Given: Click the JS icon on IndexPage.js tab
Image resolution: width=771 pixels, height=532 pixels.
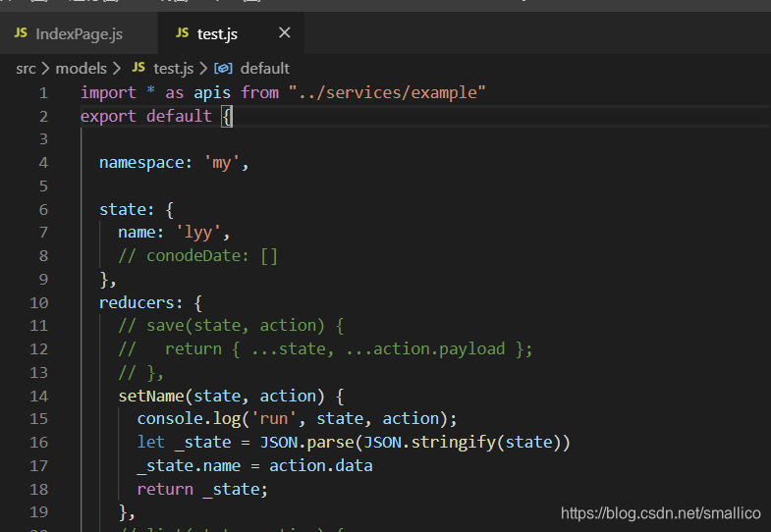Looking at the screenshot, I should point(21,33).
